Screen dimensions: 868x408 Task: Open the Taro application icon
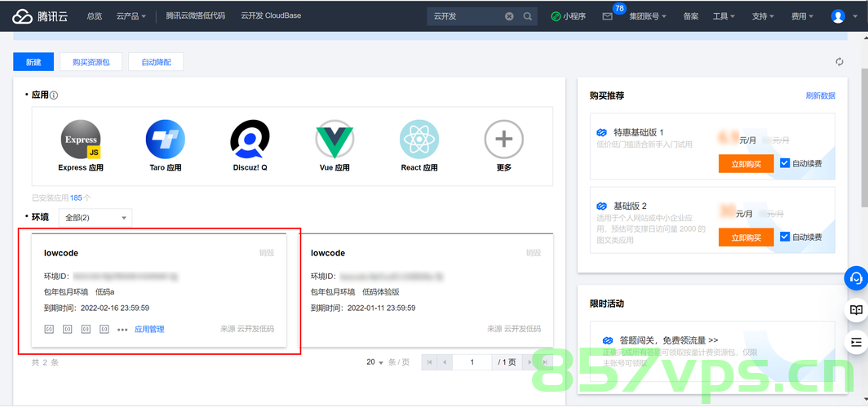(x=166, y=139)
